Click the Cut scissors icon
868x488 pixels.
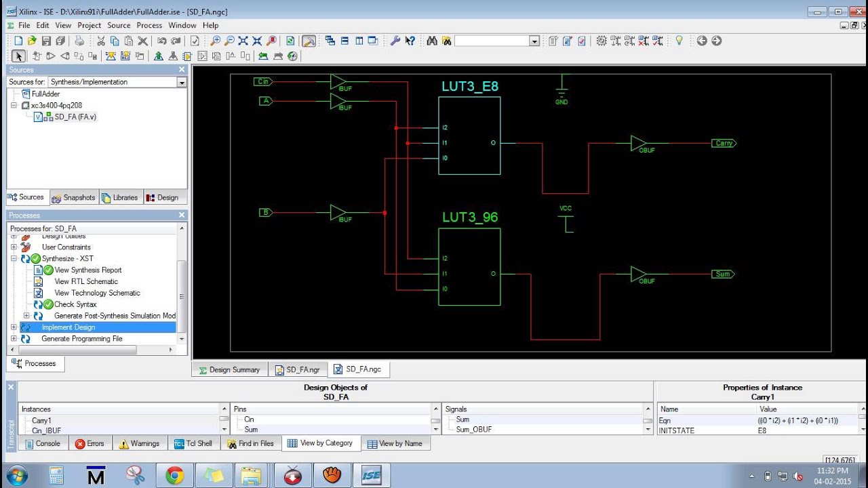click(101, 41)
